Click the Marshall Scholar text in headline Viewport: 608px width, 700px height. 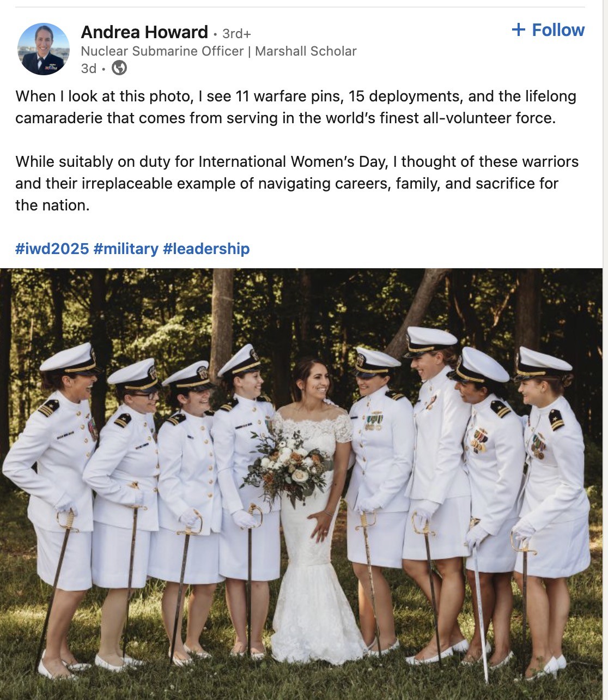[306, 51]
